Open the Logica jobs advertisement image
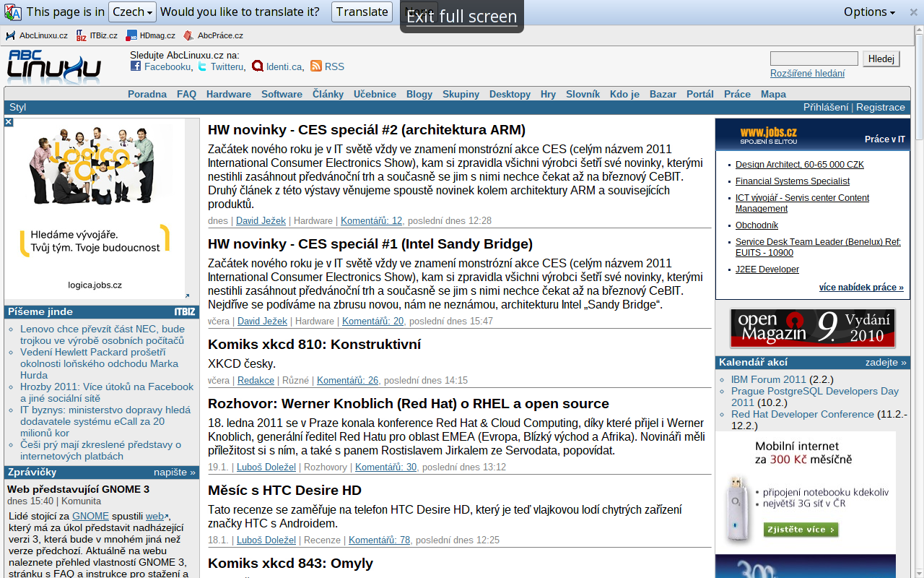The image size is (924, 578). point(95,210)
